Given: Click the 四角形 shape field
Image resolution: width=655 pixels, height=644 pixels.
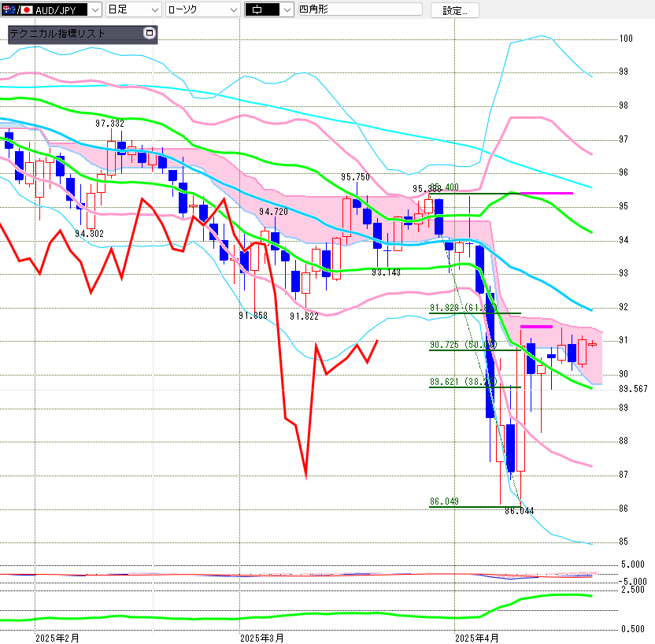Looking at the screenshot, I should coord(360,9).
